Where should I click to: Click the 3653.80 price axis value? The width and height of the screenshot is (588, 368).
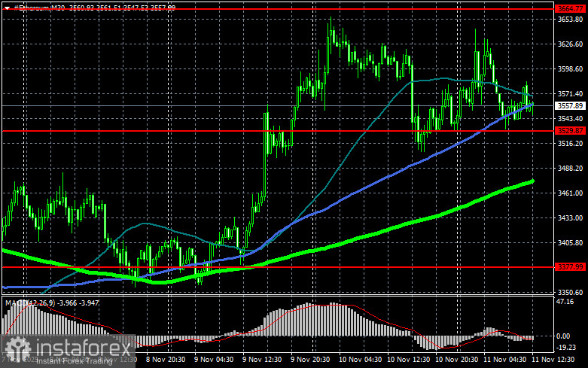tap(570, 20)
